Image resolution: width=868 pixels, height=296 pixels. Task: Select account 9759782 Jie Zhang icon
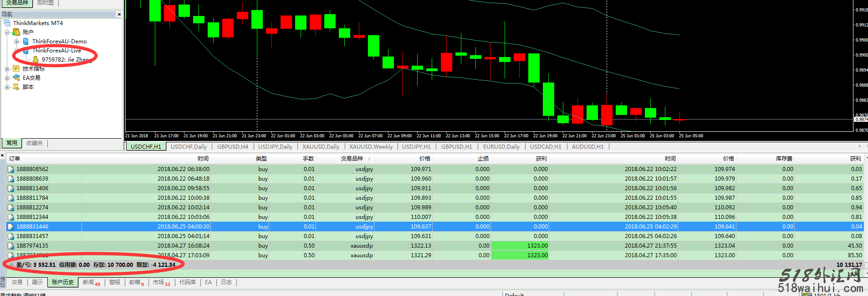tap(36, 60)
